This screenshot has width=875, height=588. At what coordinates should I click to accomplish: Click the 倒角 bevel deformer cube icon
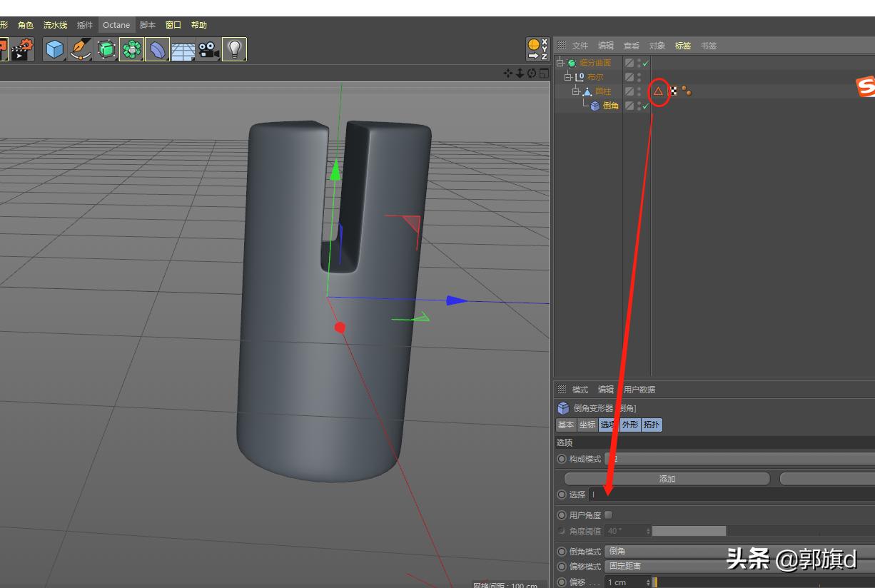595,106
